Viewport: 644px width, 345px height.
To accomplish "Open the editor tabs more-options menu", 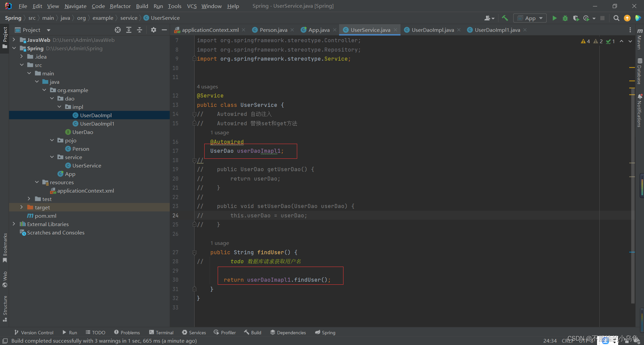I will 630,30.
